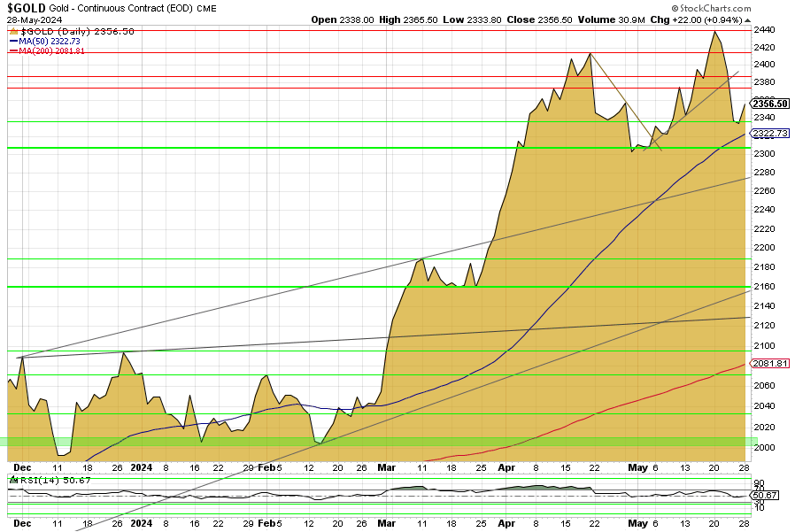Click the 2081.81 MA(200) price tag
The width and height of the screenshot is (795, 532).
770,363
